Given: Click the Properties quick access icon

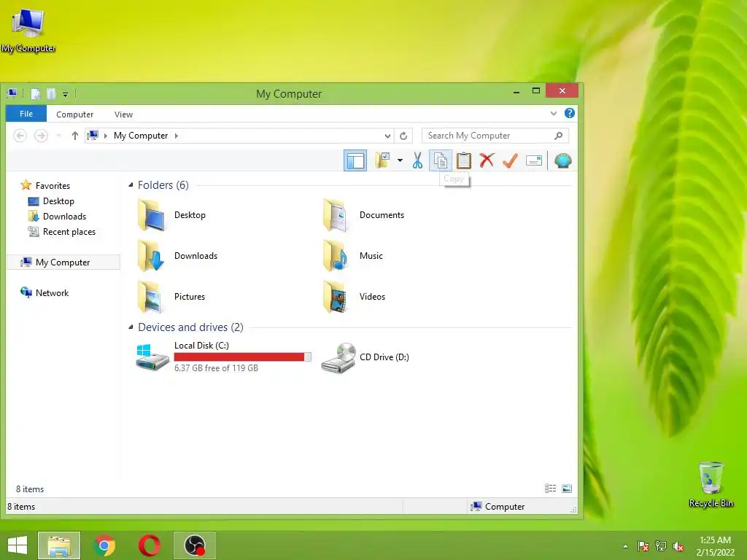Looking at the screenshot, I should pos(36,94).
